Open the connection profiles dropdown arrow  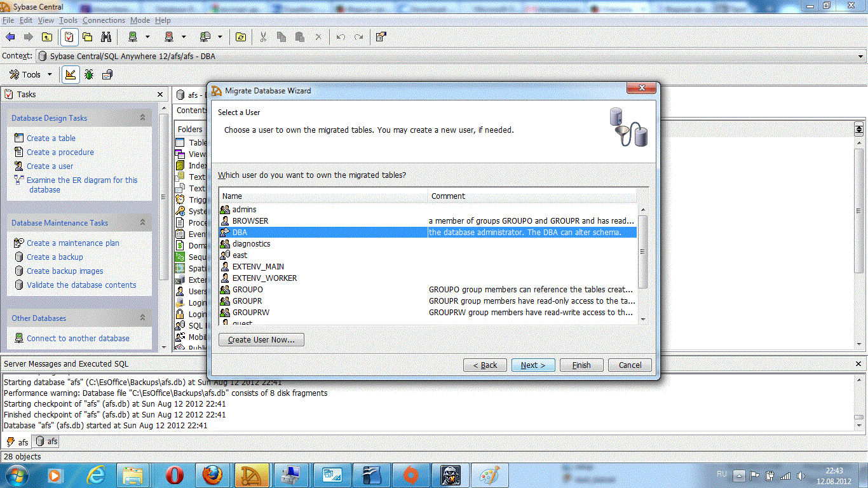[220, 37]
